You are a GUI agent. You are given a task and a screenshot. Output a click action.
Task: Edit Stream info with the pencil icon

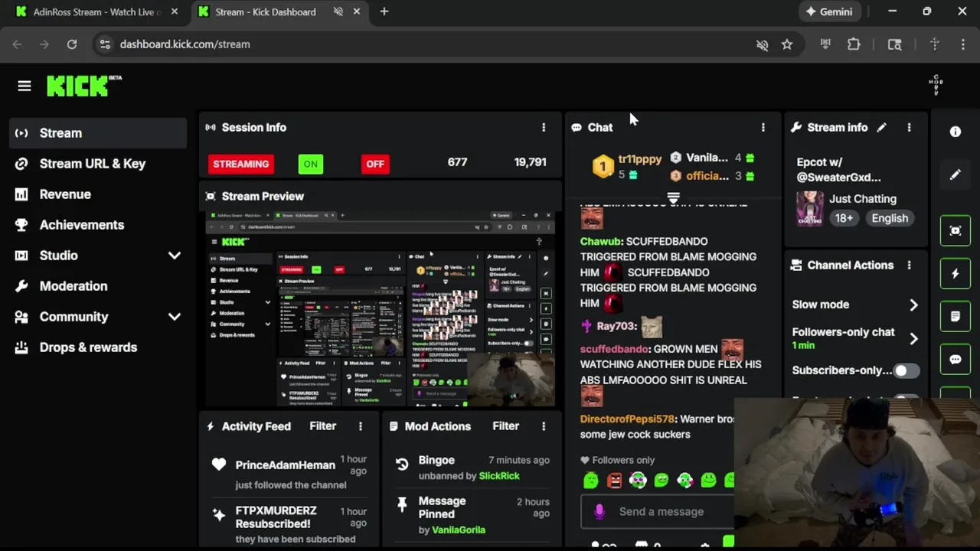coord(882,127)
